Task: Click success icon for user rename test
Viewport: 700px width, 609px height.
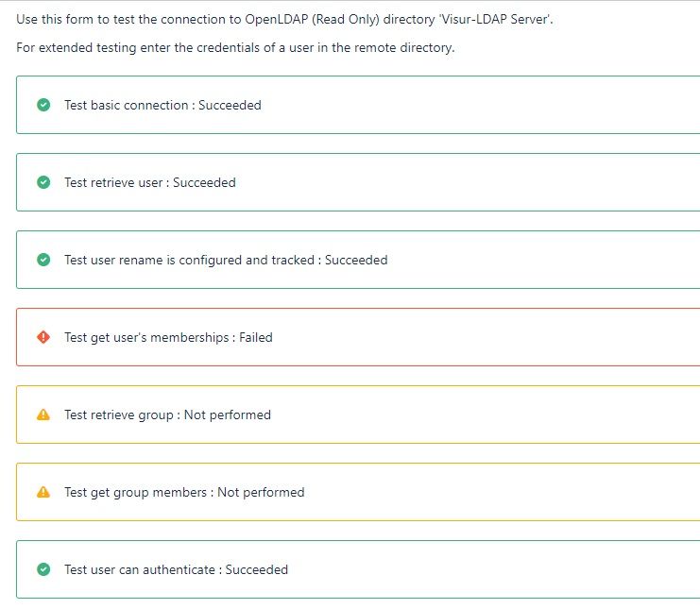Action: pyautogui.click(x=43, y=260)
